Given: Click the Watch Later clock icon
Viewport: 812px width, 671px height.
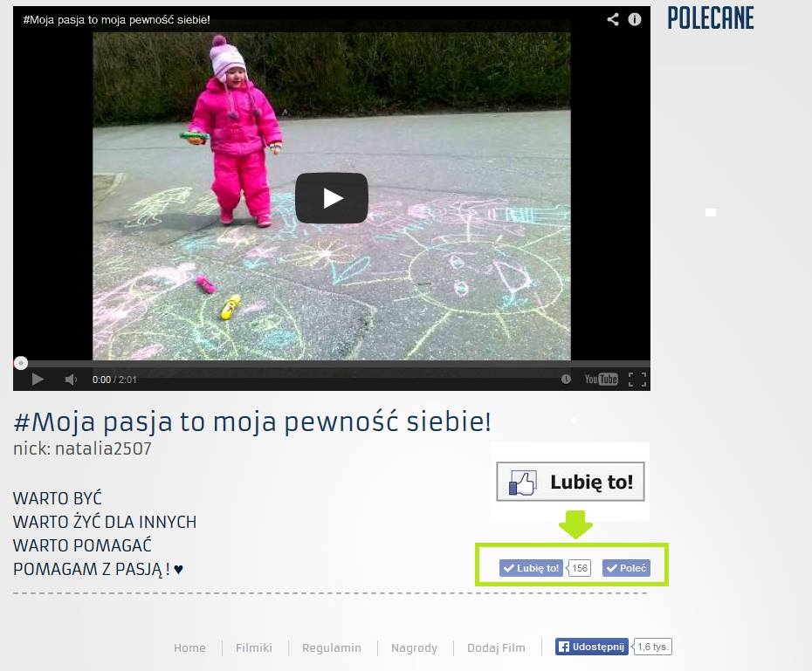Looking at the screenshot, I should coord(566,380).
